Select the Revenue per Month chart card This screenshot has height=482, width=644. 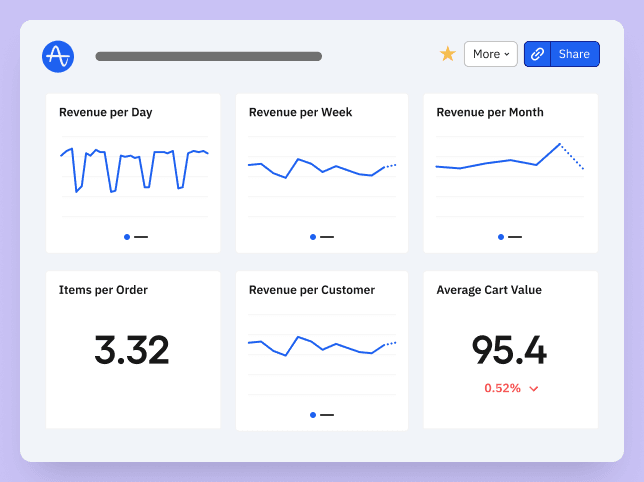[x=510, y=172]
